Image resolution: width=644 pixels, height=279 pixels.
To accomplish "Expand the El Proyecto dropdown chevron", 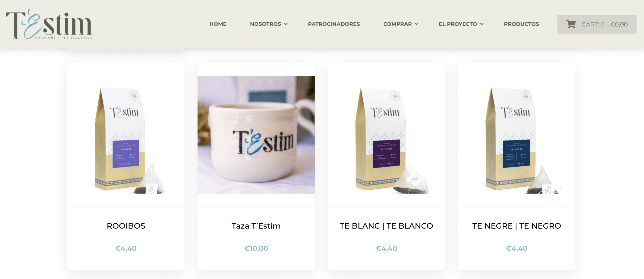I will 482,24.
